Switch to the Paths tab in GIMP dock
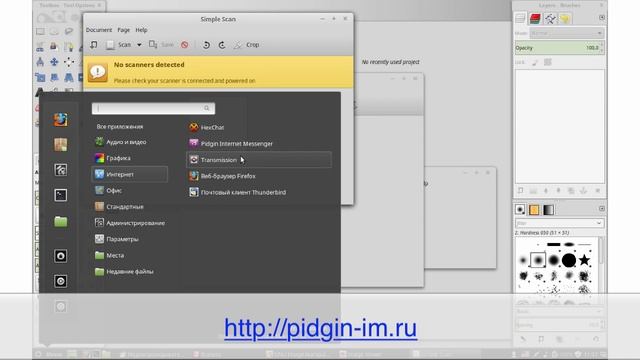Viewport: 640px width, 360px height. coord(550,18)
